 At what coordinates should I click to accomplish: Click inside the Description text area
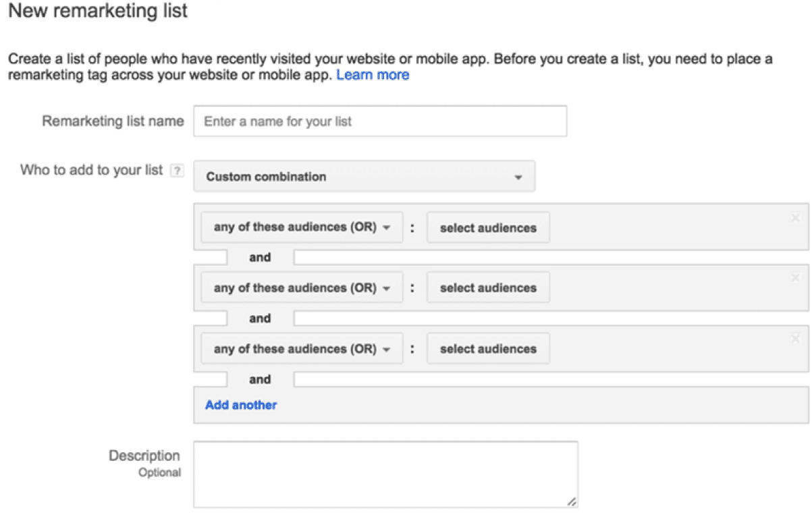(x=385, y=474)
